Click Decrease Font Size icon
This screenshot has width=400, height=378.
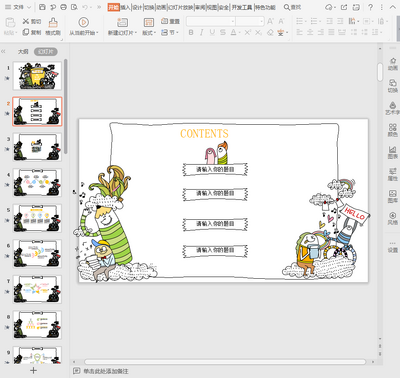(x=281, y=21)
